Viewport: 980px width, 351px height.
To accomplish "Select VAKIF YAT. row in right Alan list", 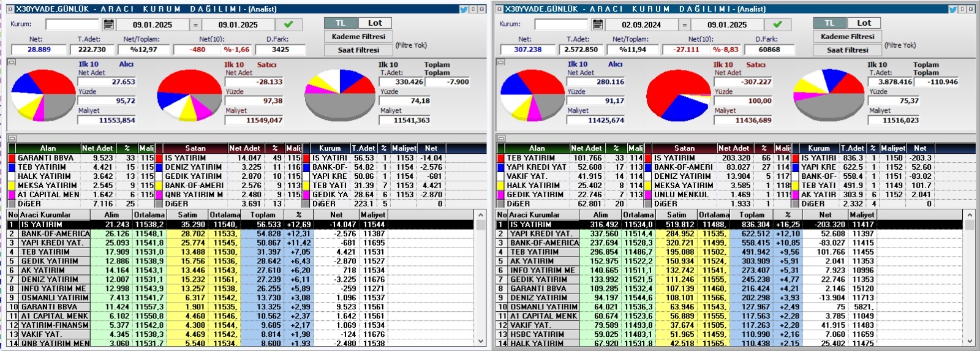I will [570, 176].
